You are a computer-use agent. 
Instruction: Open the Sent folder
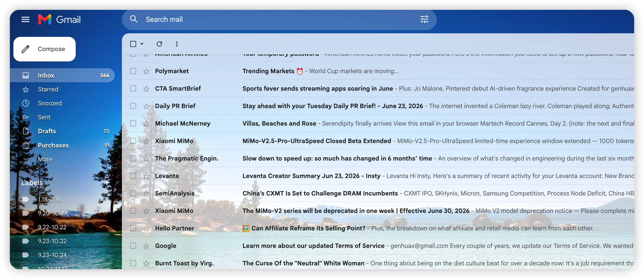(x=62, y=117)
